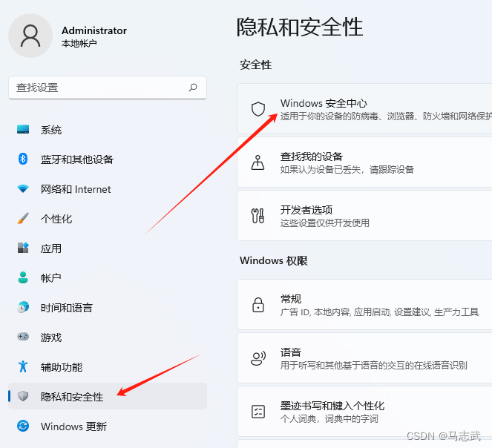Viewport: 492px width, 448px height.
Task: Click description 个人词典，词典中的字词
Action: tap(329, 419)
